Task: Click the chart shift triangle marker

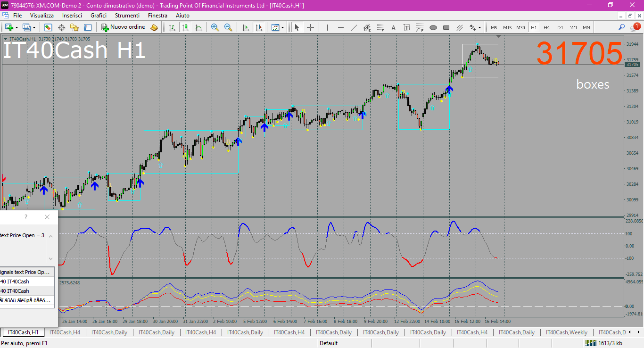Action: (x=499, y=36)
